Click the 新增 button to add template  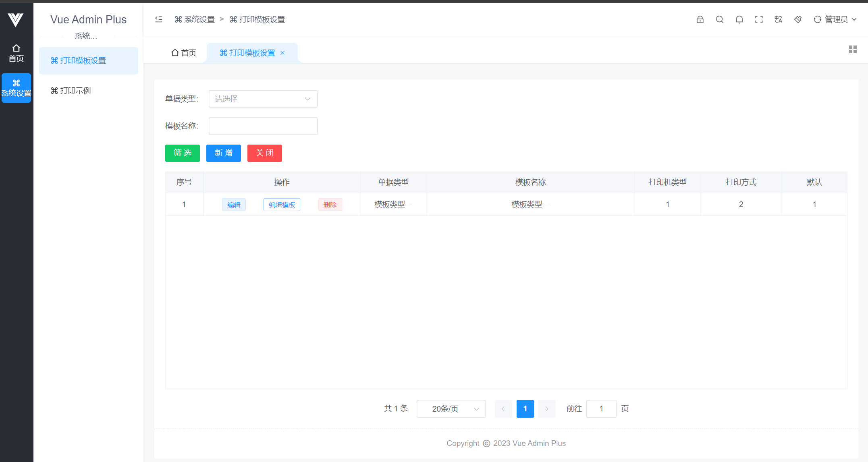click(x=223, y=153)
